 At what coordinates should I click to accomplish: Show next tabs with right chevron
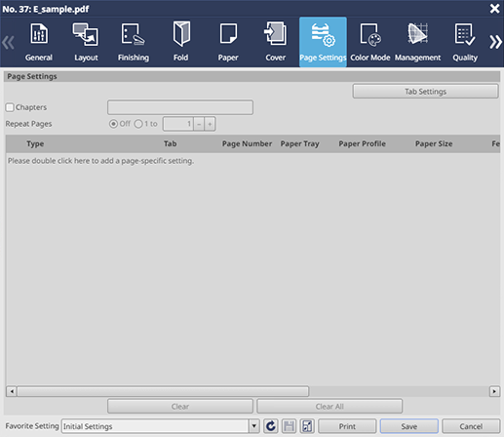(495, 42)
